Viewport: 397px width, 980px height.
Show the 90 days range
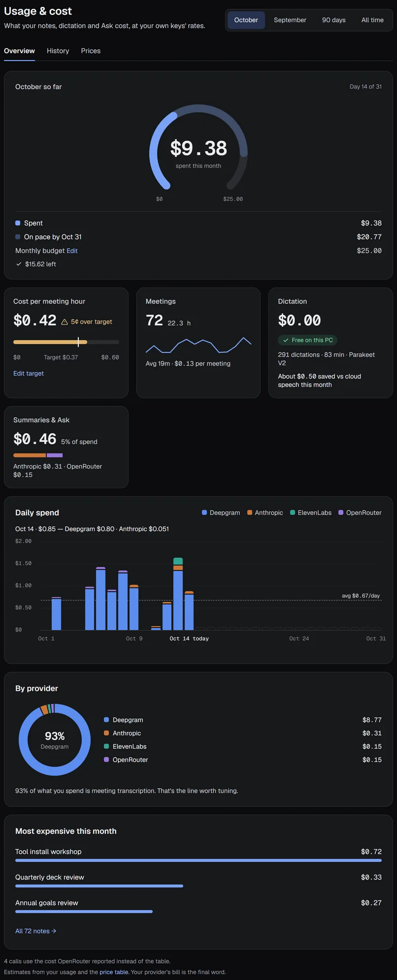(333, 20)
